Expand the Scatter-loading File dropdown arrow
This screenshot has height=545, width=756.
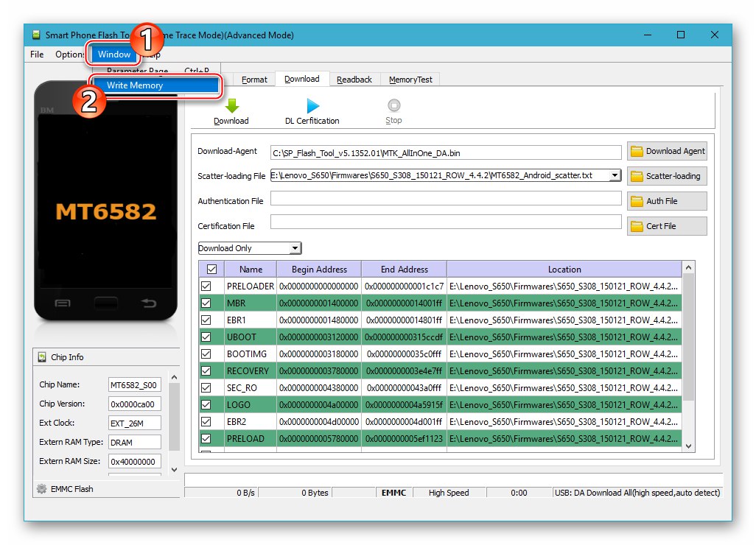(615, 176)
